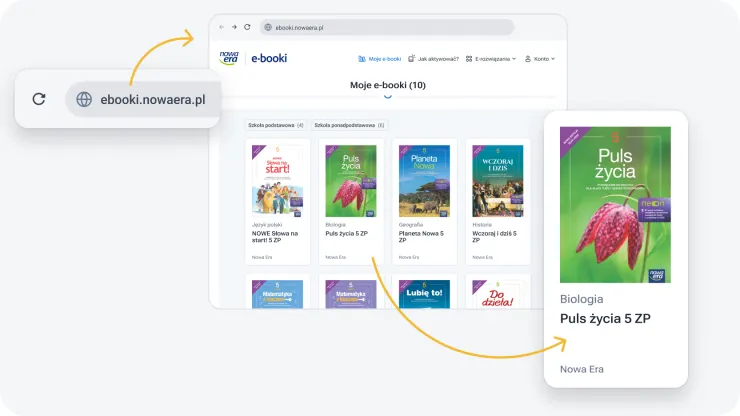Image resolution: width=740 pixels, height=416 pixels.
Task: Click the reload icon in the enlarged address bar
Action: 39,99
